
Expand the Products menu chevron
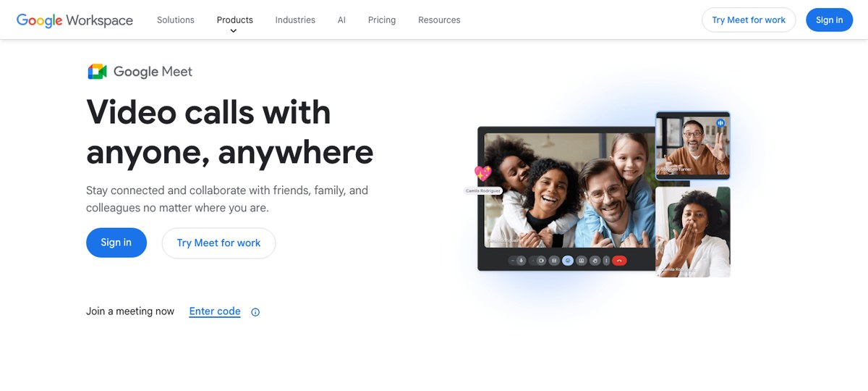[234, 31]
